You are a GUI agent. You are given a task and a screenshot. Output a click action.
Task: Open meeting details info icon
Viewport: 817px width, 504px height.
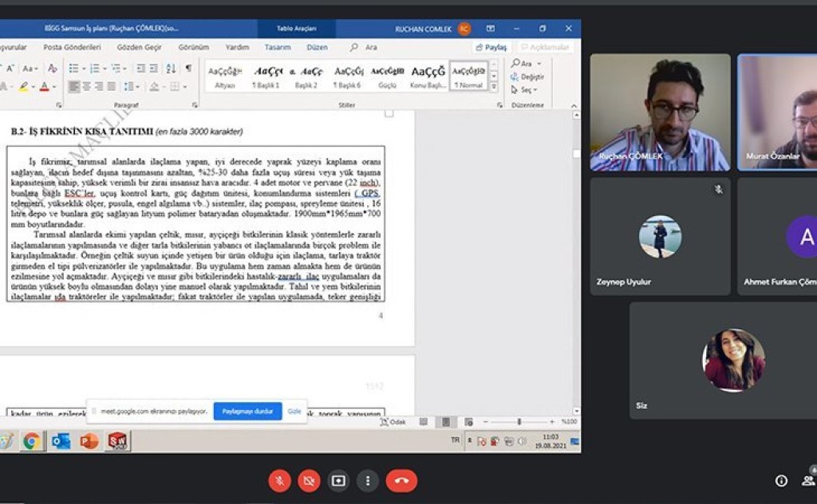coord(781,481)
